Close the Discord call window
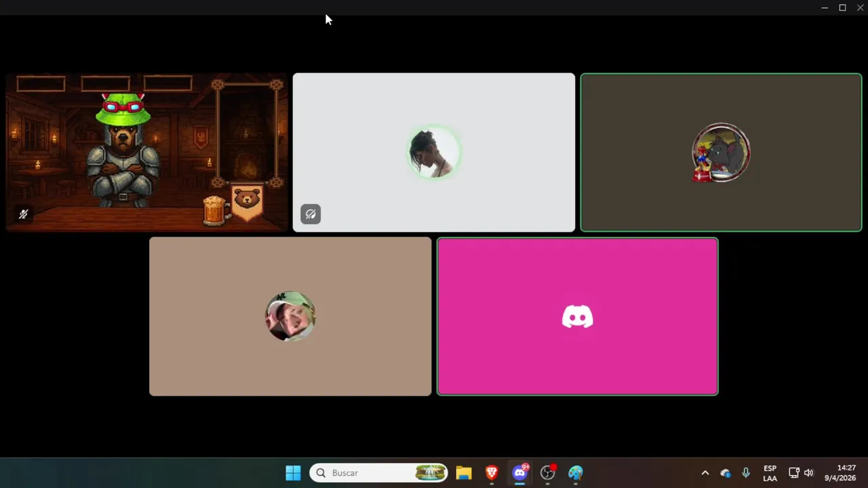Viewport: 868px width, 488px height. [860, 7]
